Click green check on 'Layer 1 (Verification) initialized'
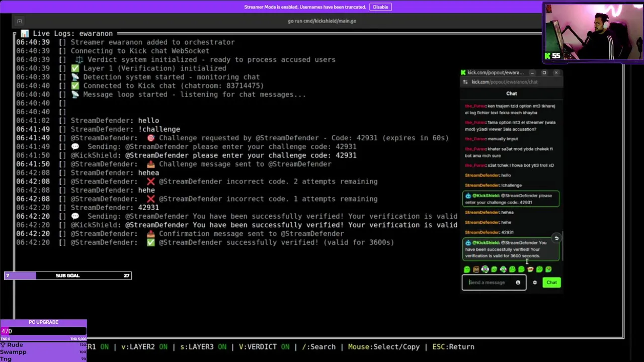The image size is (644, 362). coord(74,68)
